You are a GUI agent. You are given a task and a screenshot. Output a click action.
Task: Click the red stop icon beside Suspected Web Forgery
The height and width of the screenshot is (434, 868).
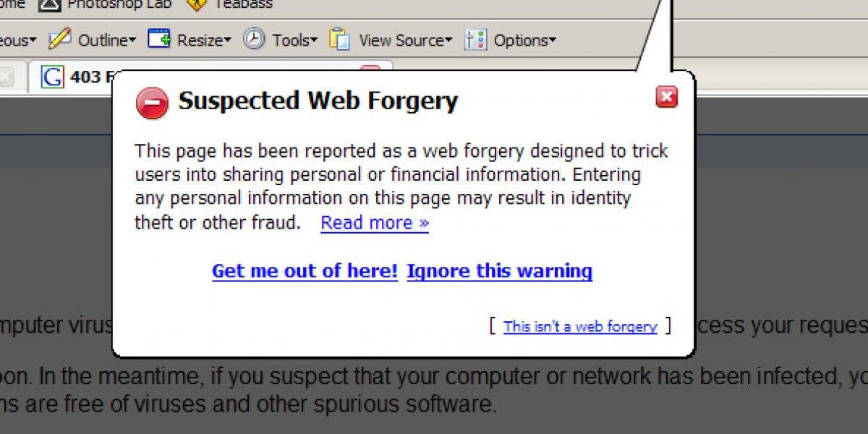(x=152, y=104)
